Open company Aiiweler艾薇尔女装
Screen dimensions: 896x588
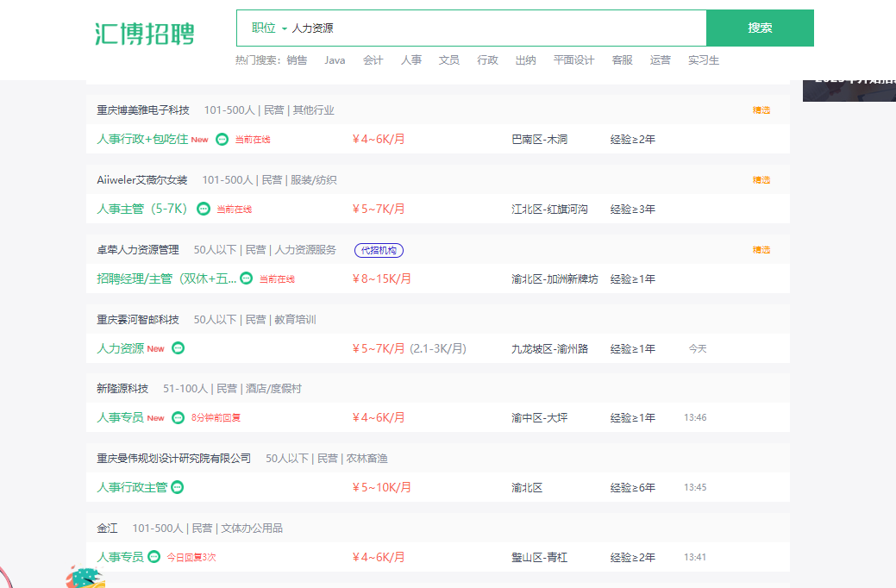point(142,180)
